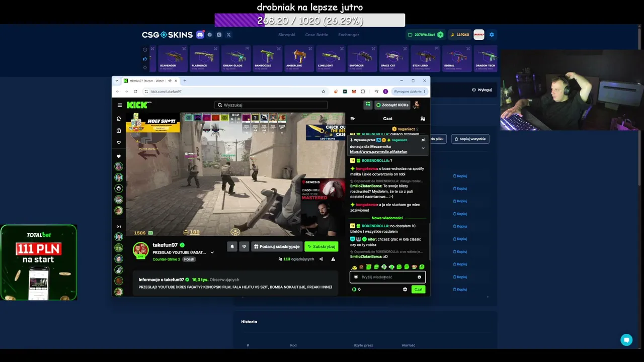The width and height of the screenshot is (644, 362).
Task: Open the Kick user avatar menu
Action: tap(417, 105)
